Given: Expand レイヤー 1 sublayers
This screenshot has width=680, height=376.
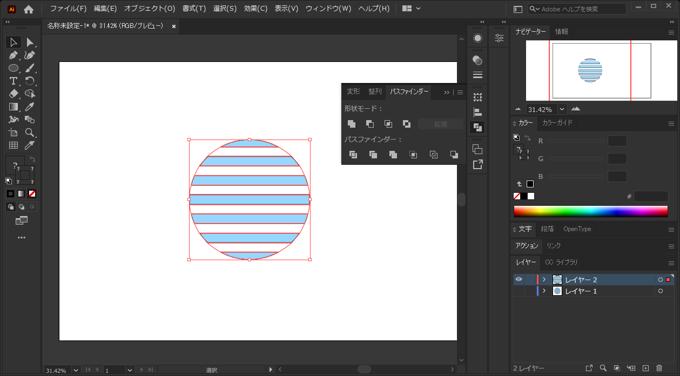Looking at the screenshot, I should pos(544,291).
